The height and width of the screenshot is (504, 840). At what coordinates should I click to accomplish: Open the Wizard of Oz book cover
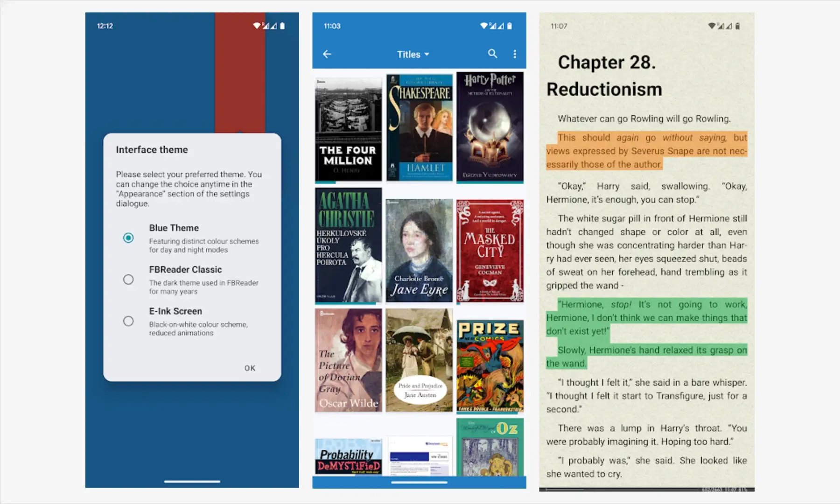[490, 447]
